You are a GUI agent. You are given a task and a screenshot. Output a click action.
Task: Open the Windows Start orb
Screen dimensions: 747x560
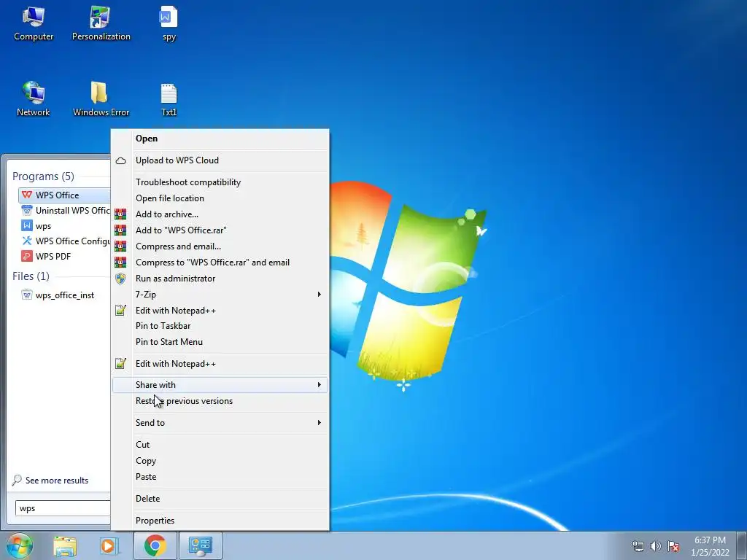[20, 545]
